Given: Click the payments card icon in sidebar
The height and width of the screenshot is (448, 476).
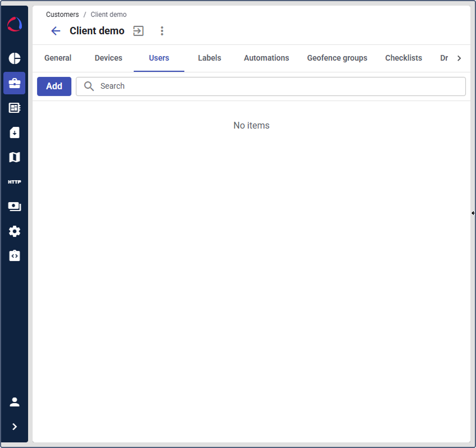Looking at the screenshot, I should click(15, 207).
